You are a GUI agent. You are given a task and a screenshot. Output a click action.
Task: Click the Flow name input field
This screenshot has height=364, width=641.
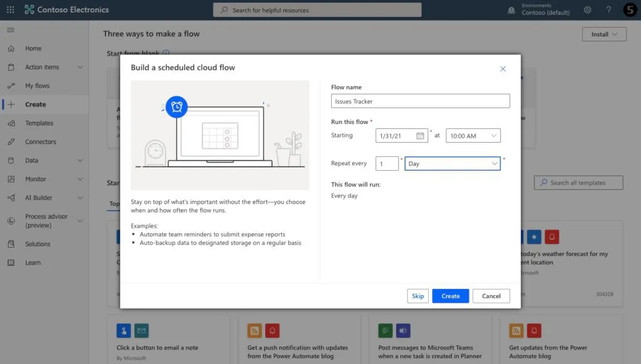[x=420, y=101]
